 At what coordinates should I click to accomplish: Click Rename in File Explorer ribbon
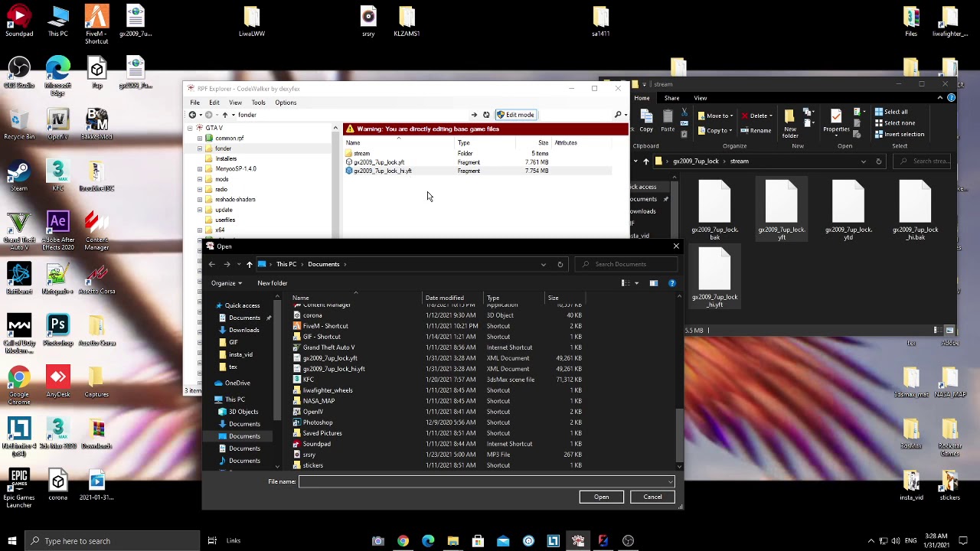756,130
